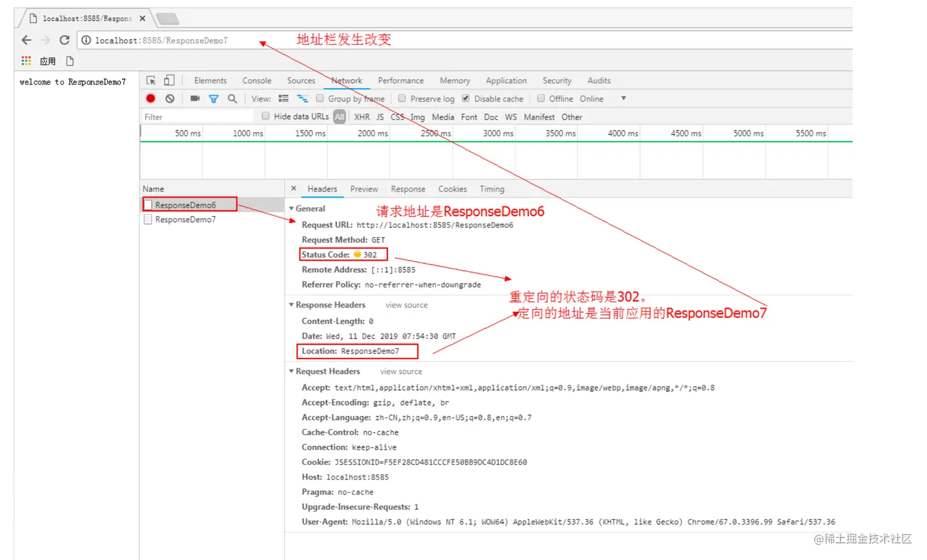This screenshot has height=560, width=927.
Task: Click the localhost:8585/ResponseDemo7 address bar
Action: coord(466,40)
